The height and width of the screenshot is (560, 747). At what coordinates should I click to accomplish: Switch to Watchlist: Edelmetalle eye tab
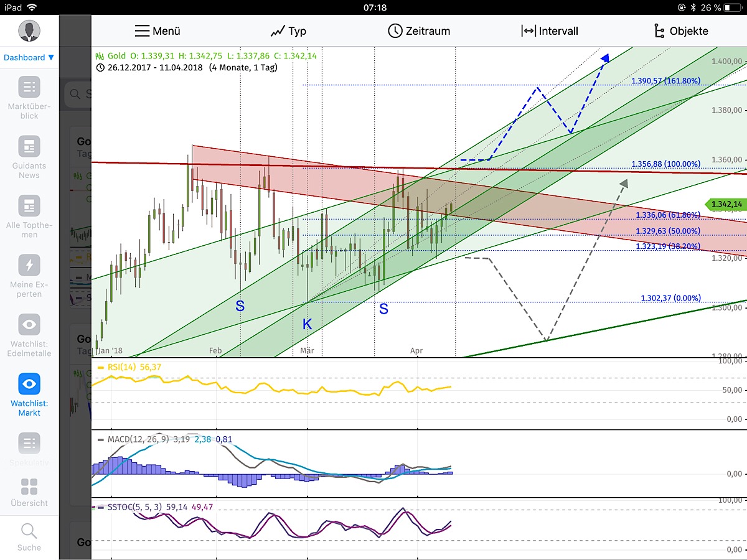pos(29,324)
